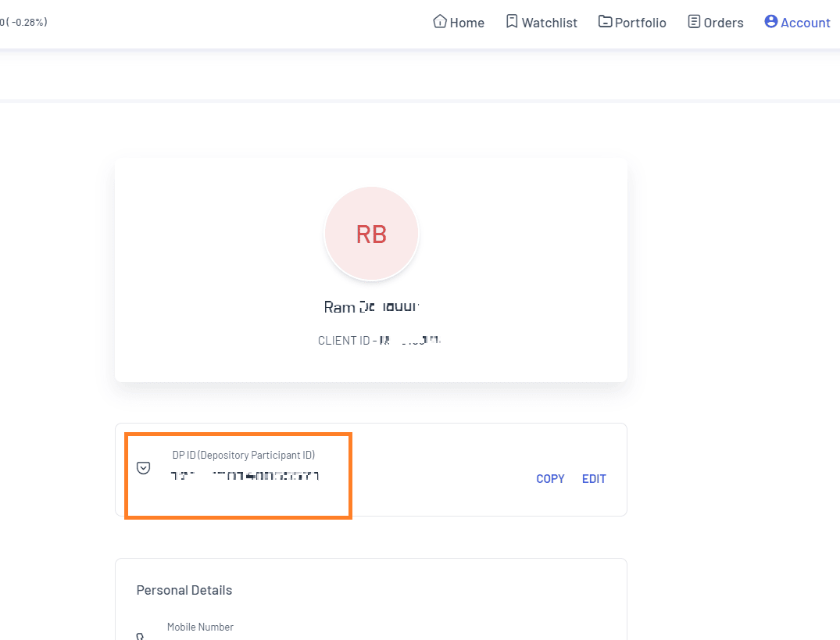The height and width of the screenshot is (640, 840).
Task: Copy the DP ID value
Action: [x=550, y=479]
